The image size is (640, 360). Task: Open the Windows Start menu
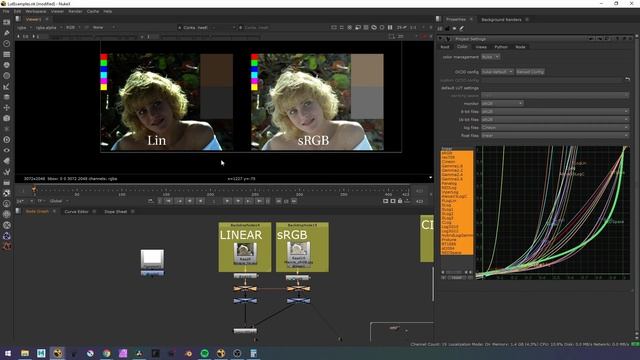8,353
